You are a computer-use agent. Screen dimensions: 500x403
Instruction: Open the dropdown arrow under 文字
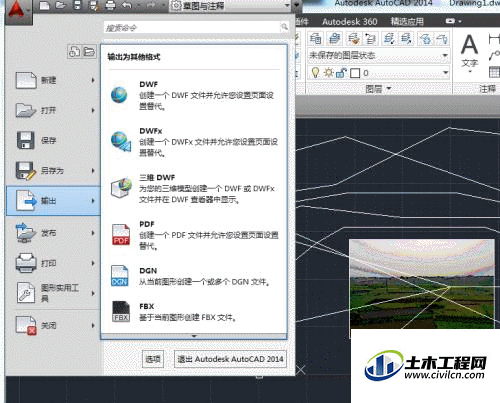click(x=470, y=72)
